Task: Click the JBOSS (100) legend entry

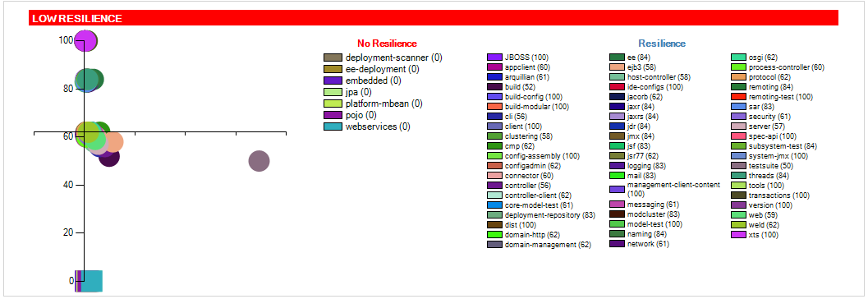Action: [517, 57]
